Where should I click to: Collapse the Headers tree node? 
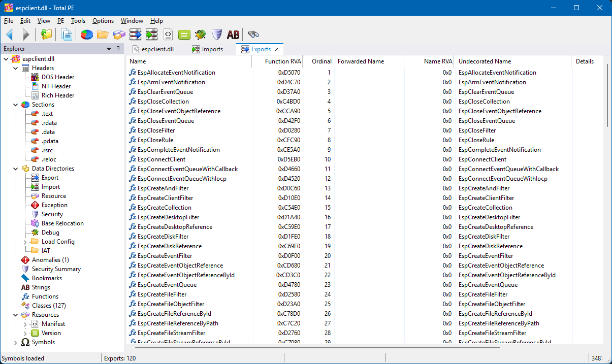click(16, 68)
